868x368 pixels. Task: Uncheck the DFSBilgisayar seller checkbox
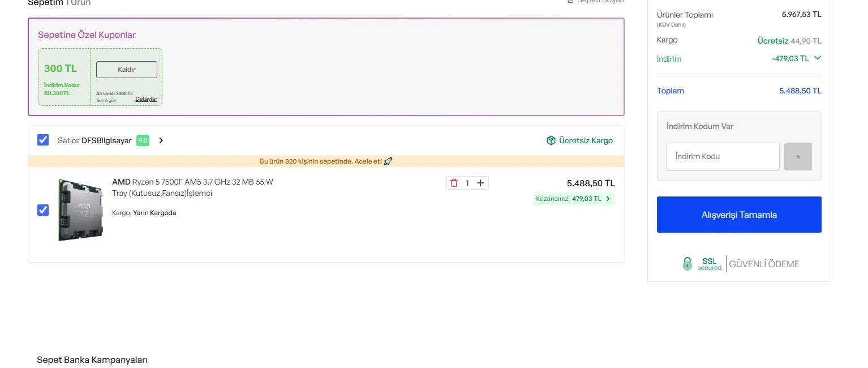(x=43, y=140)
